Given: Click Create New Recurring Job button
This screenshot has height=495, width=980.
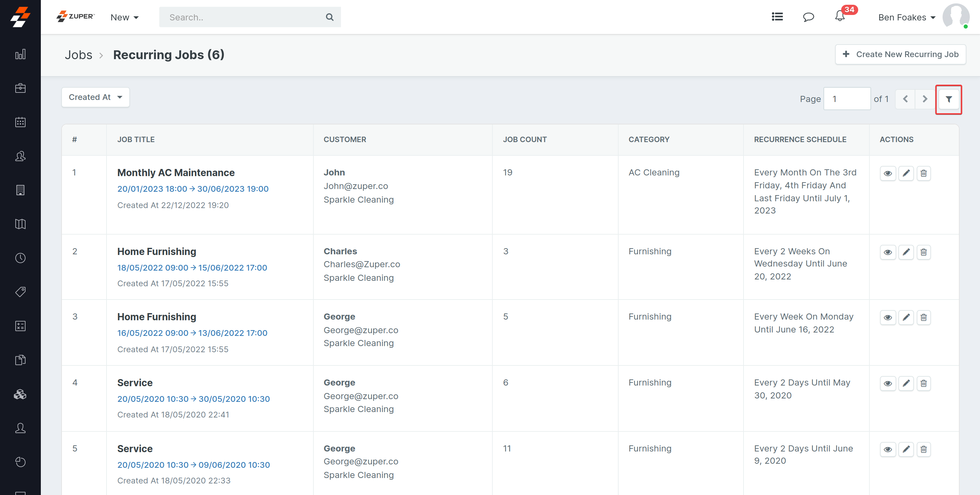Looking at the screenshot, I should (x=900, y=54).
